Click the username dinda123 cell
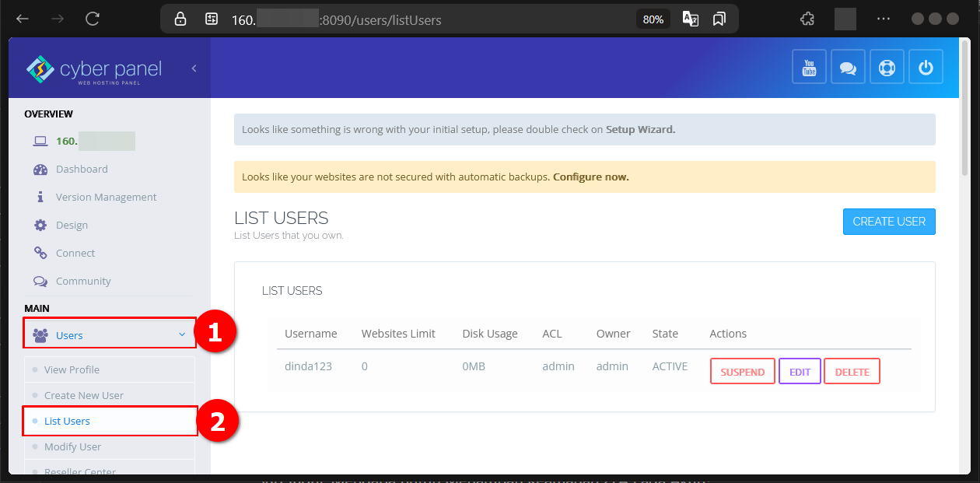 pos(308,366)
